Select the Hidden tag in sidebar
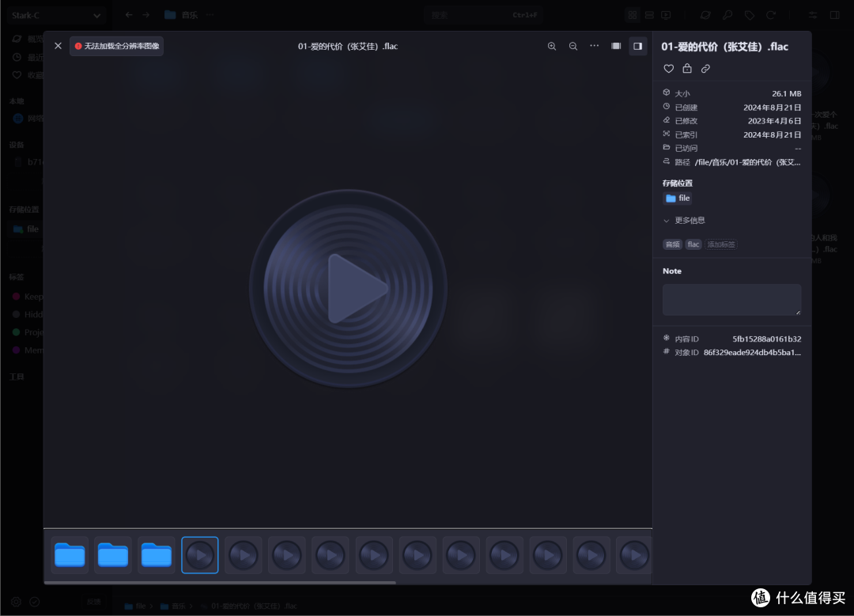This screenshot has width=854, height=616. click(x=26, y=314)
